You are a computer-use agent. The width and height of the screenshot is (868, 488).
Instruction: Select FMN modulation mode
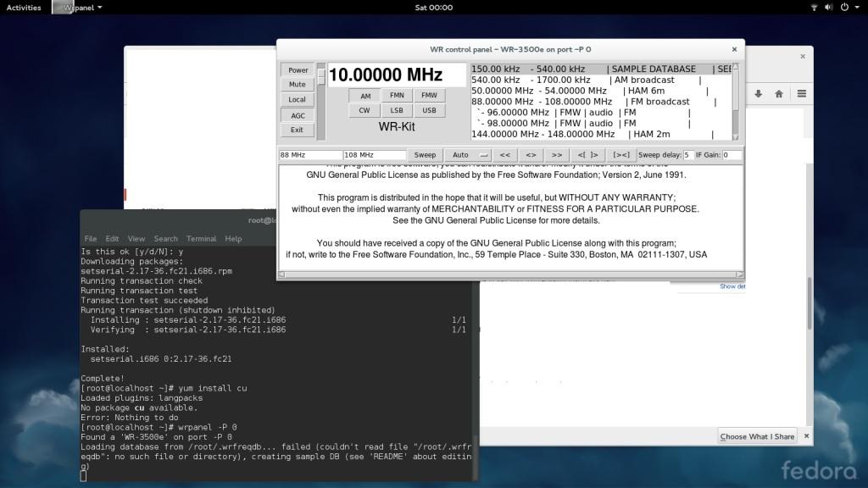pos(397,95)
